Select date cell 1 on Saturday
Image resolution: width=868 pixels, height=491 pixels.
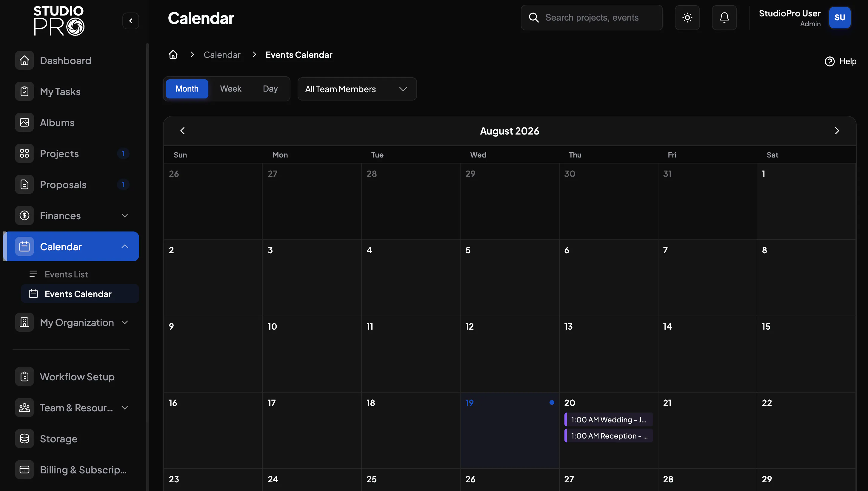[806, 201]
